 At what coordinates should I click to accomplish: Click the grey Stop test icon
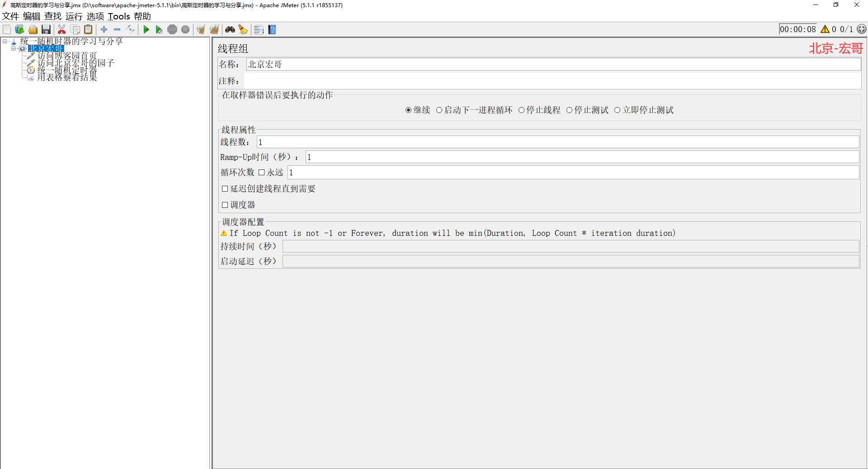172,30
